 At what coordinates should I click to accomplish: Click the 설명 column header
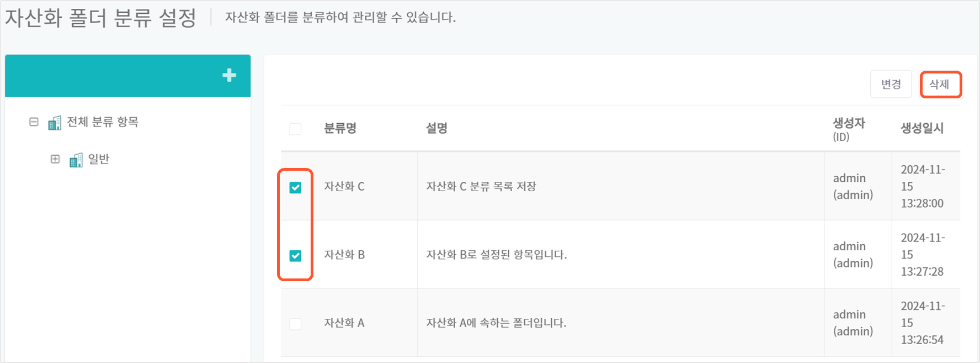point(436,128)
